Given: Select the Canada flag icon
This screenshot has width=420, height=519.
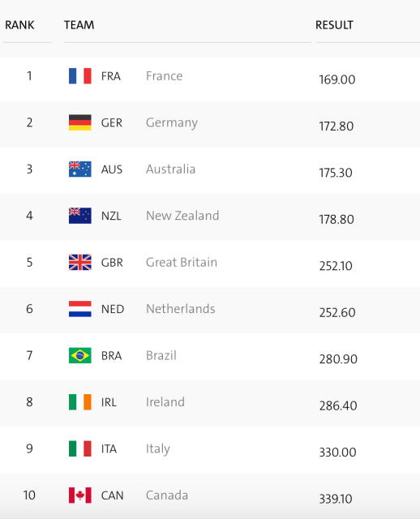Looking at the screenshot, I should [x=79, y=495].
